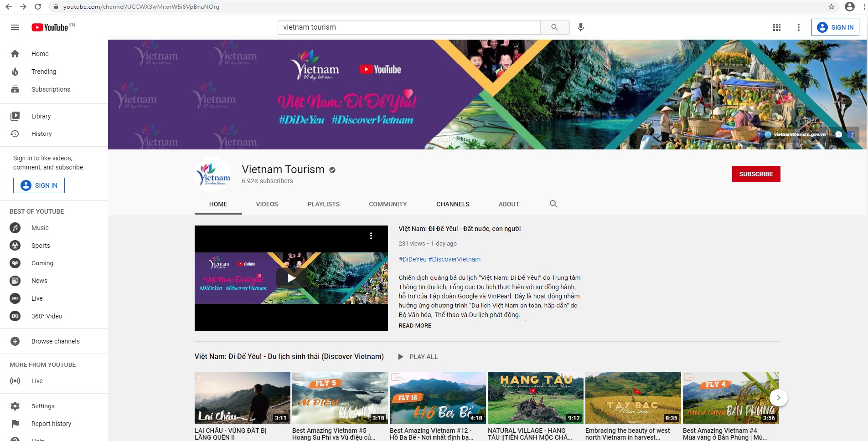Open Browse channels with plus icon
Viewport: 868px width, 441px height.
pos(54,341)
